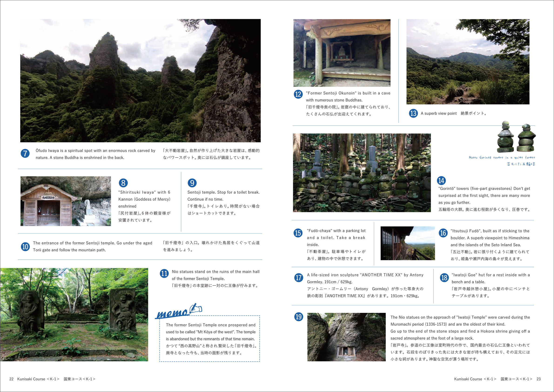Click text 'A life-sized iron sculpture "ANOTHER TIME XX"'
554x392 pixels.
tap(355, 275)
